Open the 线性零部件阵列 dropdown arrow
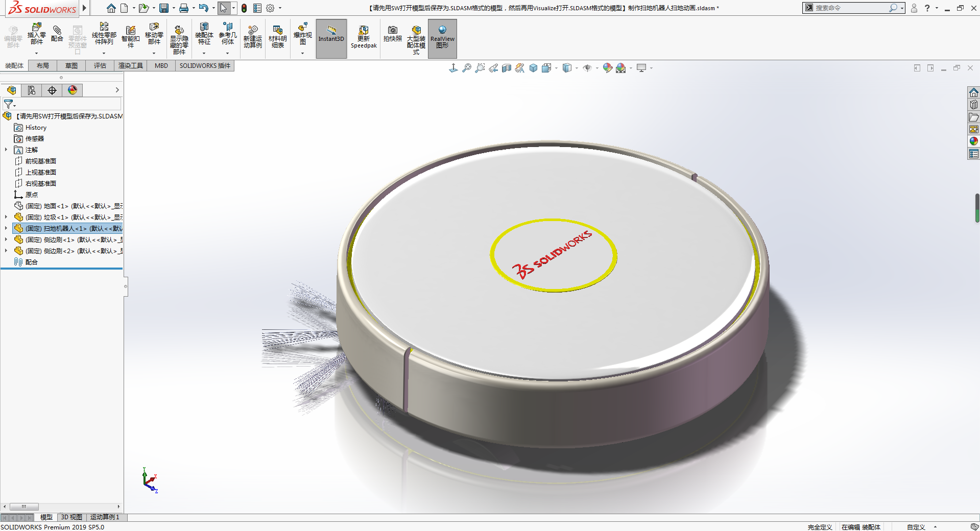Viewport: 980px width, 531px height. click(x=104, y=53)
